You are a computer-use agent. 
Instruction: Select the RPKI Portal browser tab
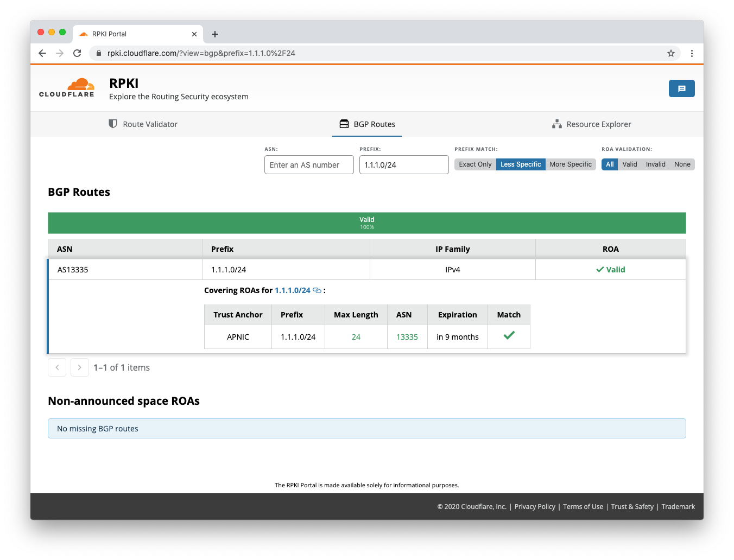coord(138,34)
